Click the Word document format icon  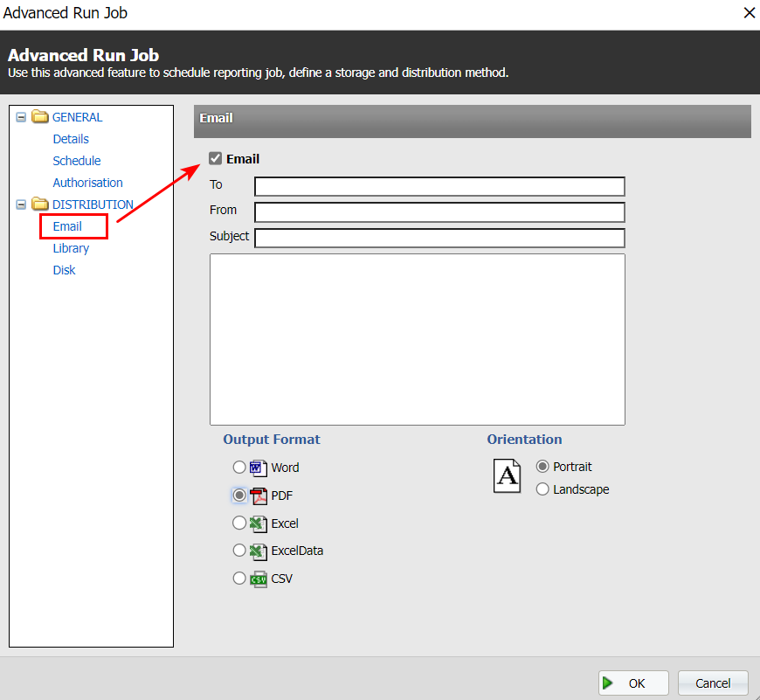259,468
